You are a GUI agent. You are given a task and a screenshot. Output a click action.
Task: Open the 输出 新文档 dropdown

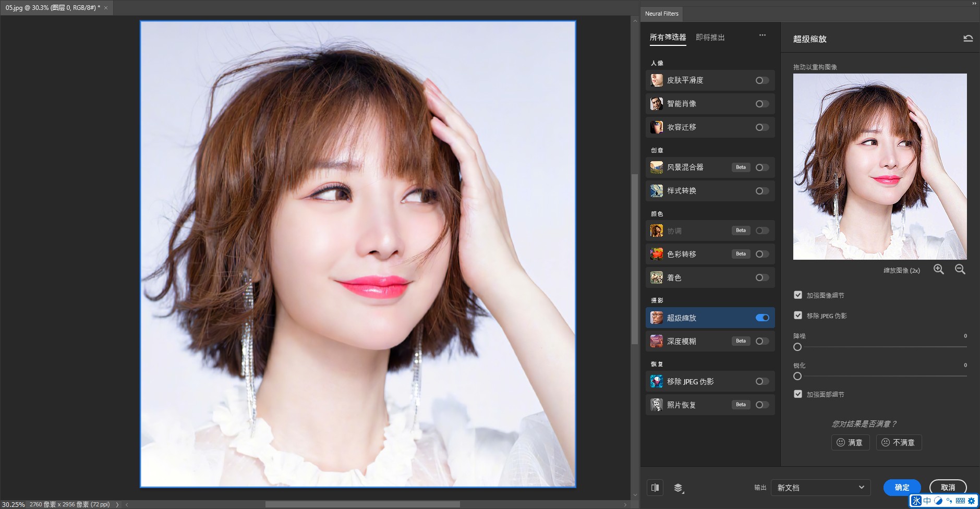pyautogui.click(x=820, y=488)
